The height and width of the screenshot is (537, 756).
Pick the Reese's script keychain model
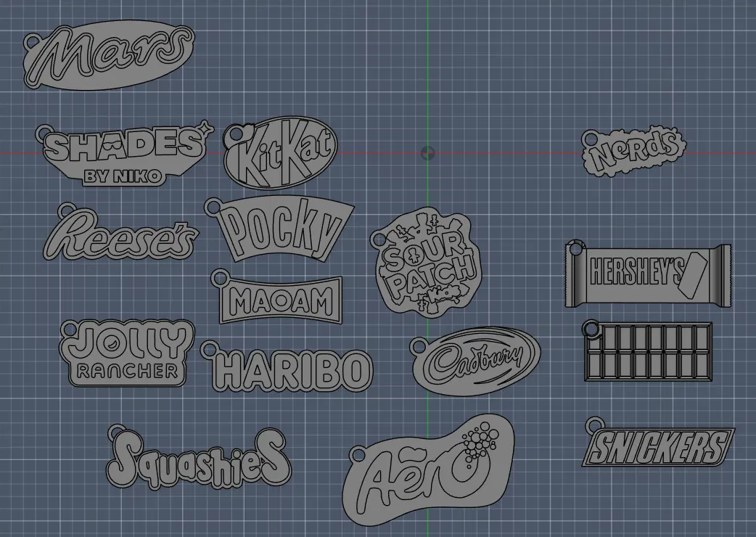121,233
